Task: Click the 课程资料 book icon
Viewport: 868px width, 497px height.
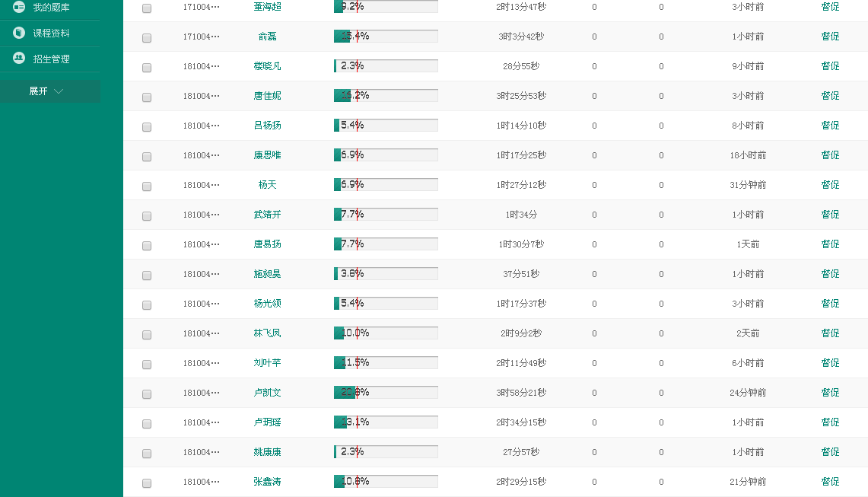Action: click(x=19, y=33)
